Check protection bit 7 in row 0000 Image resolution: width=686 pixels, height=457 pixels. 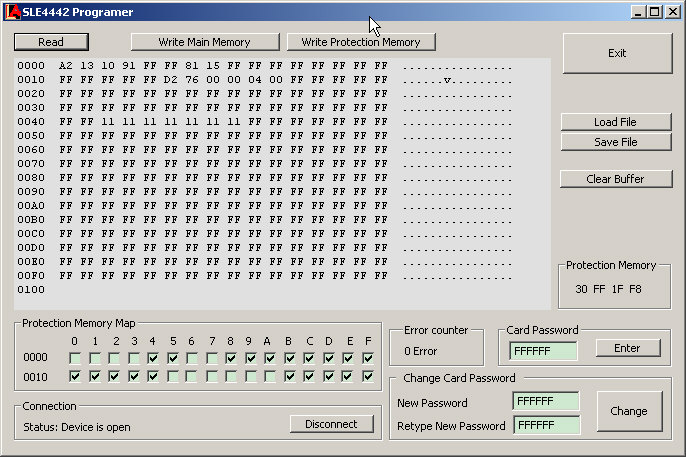(212, 359)
